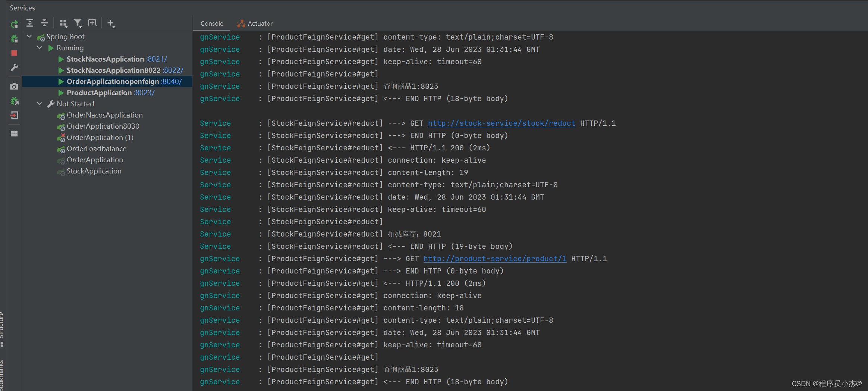Open the :8040/ link of OrderApplicationopenfeign
The image size is (868, 391).
click(x=172, y=81)
